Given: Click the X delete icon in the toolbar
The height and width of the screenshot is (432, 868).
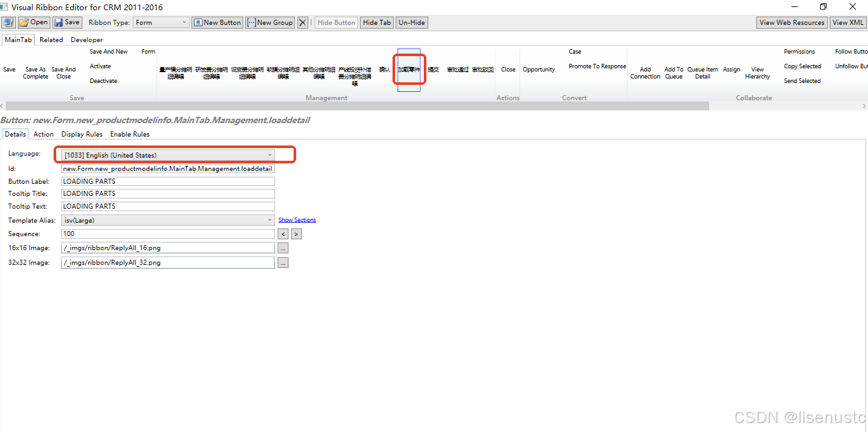Looking at the screenshot, I should pyautogui.click(x=303, y=22).
